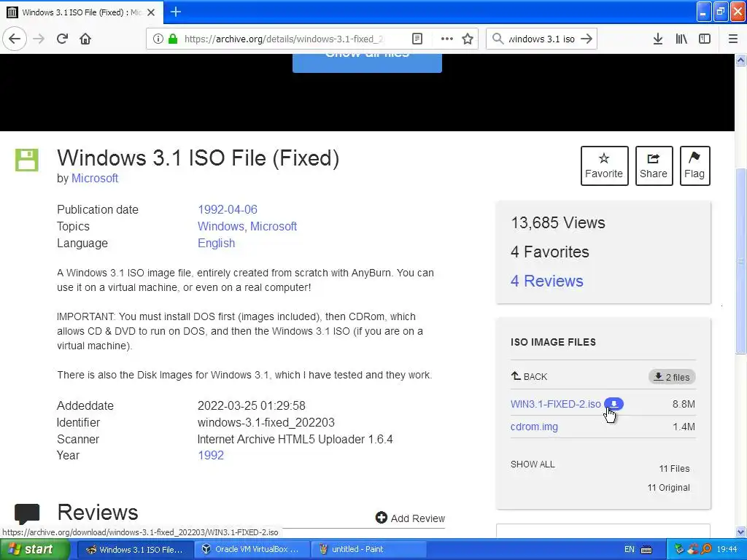Open the Firefox hamburger menu
The image size is (747, 560).
[732, 39]
